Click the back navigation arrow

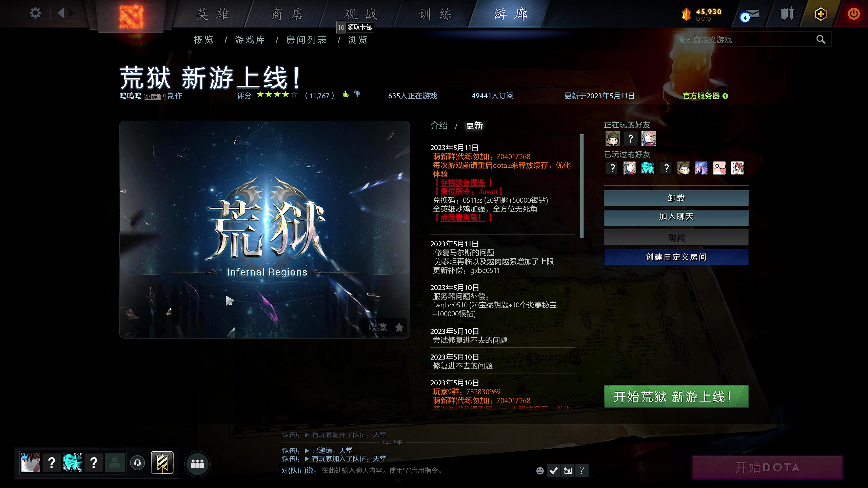61,14
